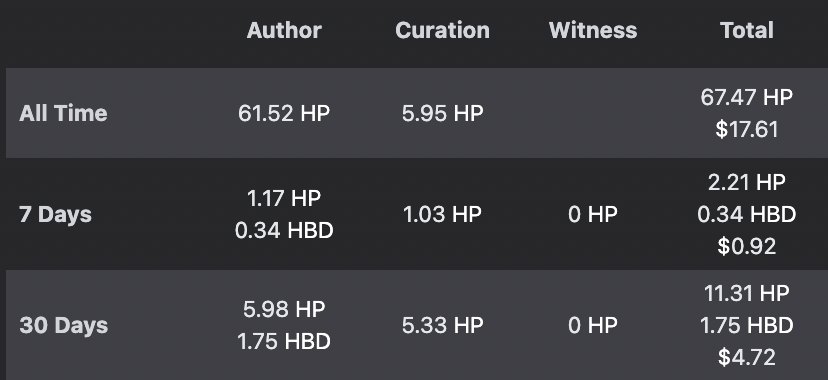This screenshot has width=828, height=380.
Task: Click the 61.52 HP all-time author value
Action: [284, 113]
